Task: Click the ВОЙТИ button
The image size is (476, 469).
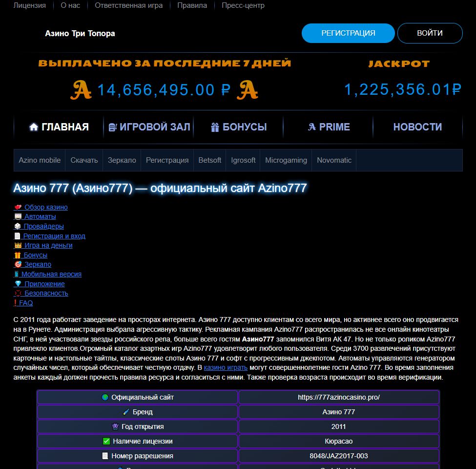Action: [x=430, y=33]
